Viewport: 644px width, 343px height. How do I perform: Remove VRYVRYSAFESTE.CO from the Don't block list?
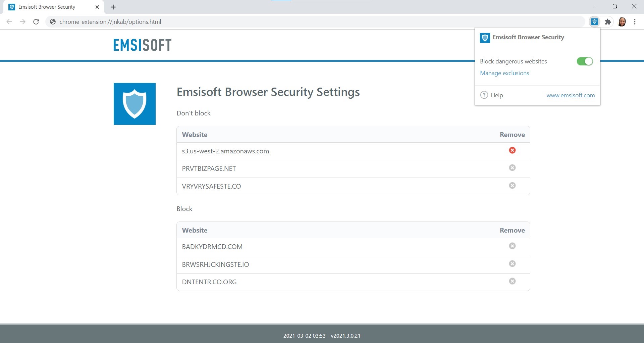pyautogui.click(x=512, y=186)
